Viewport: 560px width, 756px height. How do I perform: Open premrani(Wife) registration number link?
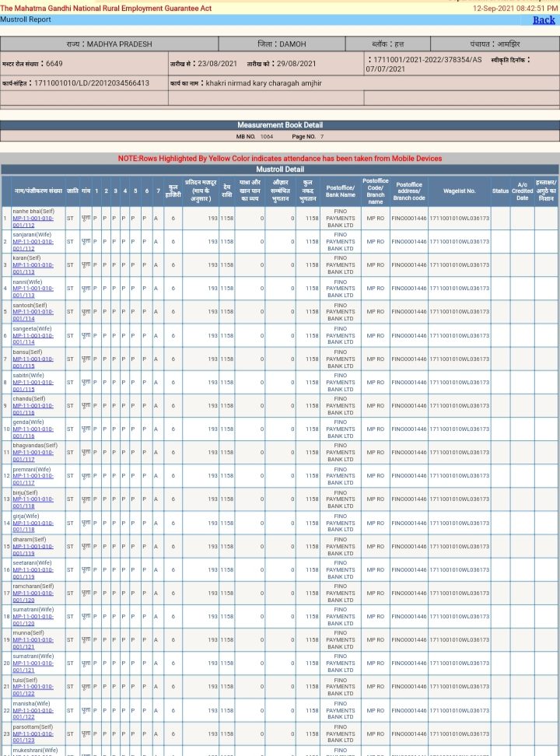click(x=33, y=479)
